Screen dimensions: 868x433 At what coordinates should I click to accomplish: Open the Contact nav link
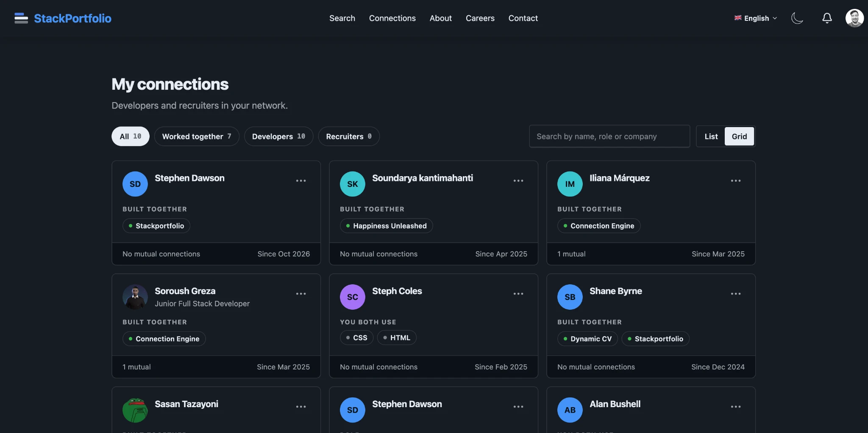(x=523, y=18)
